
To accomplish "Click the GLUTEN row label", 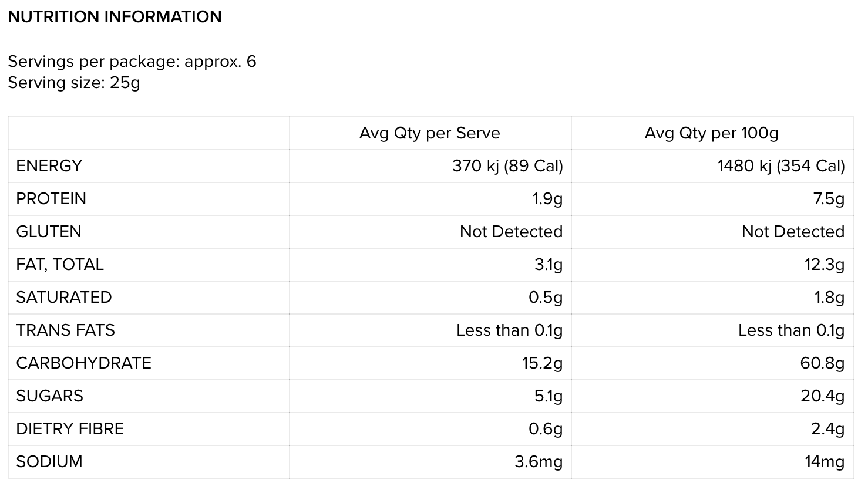I will [49, 232].
